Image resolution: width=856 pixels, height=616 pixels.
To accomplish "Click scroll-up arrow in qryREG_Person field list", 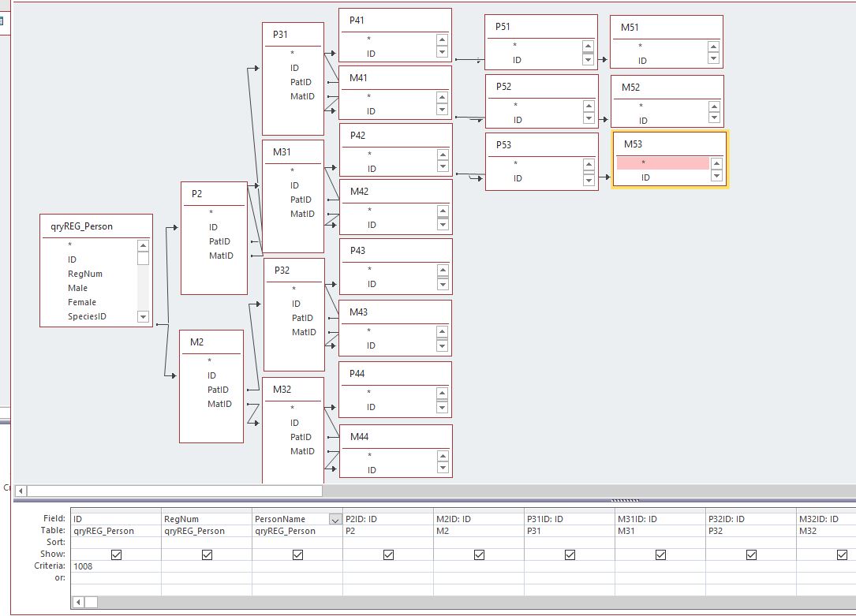I will [x=143, y=246].
